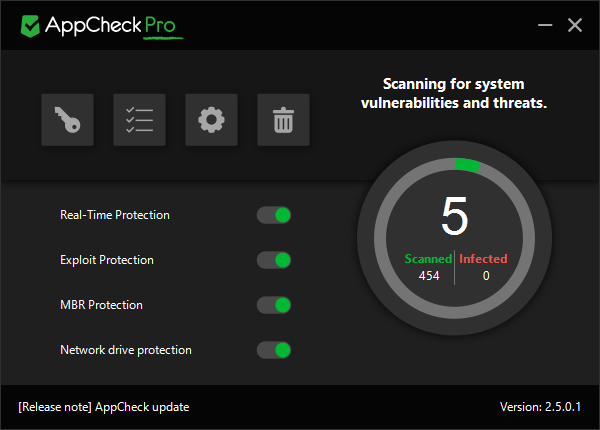
Task: Click the AppCheck Pro title text
Action: (110, 25)
